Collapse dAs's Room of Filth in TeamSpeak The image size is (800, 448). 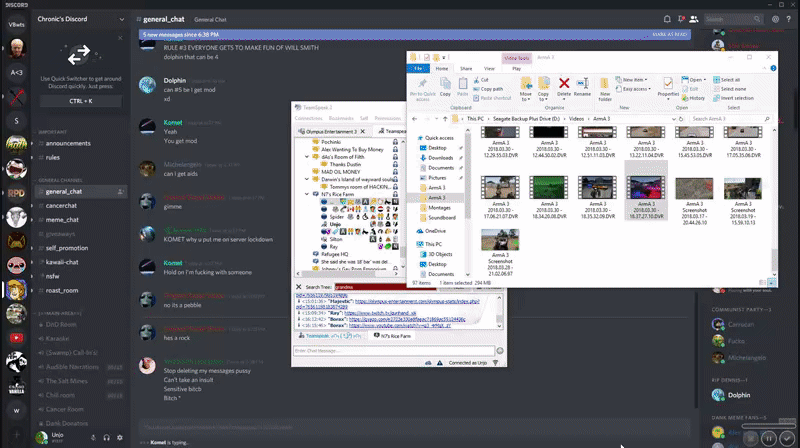coord(307,157)
